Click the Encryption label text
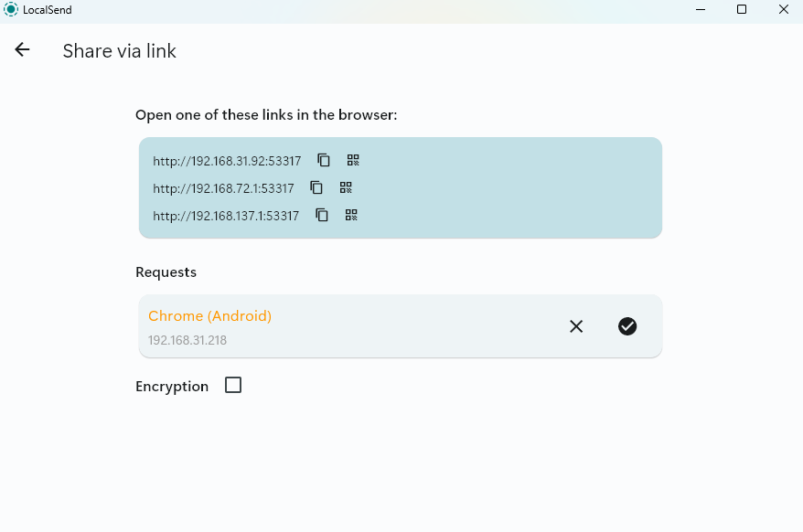803x532 pixels. [x=172, y=387]
